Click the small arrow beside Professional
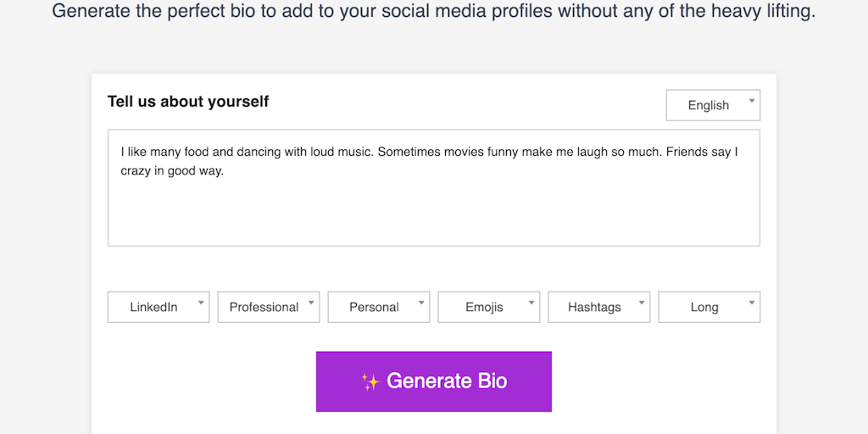Screen dimensions: 868x434 coord(311,302)
